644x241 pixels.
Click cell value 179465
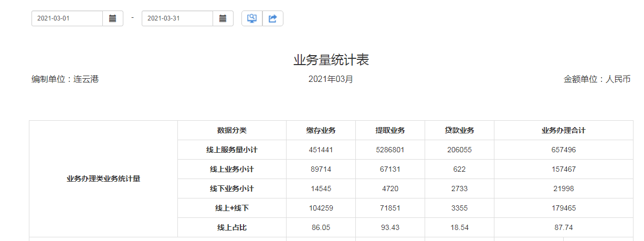pyautogui.click(x=564, y=208)
